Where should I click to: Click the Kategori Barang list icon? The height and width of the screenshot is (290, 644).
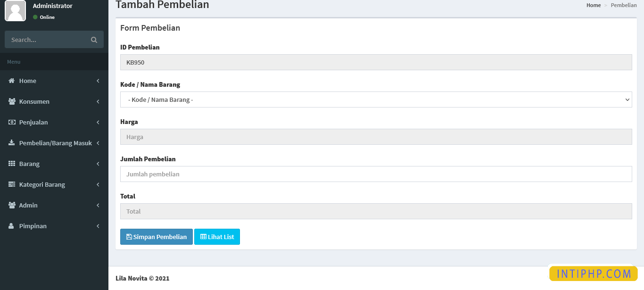point(12,185)
